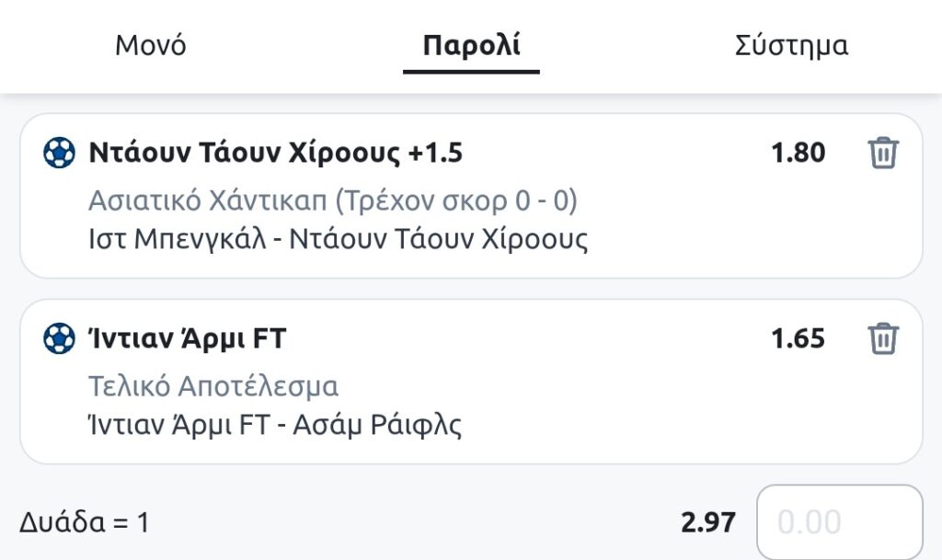Remove the Ντάουν Τάουν Χίροους +1.5 bet
This screenshot has height=560, width=942.
[883, 153]
